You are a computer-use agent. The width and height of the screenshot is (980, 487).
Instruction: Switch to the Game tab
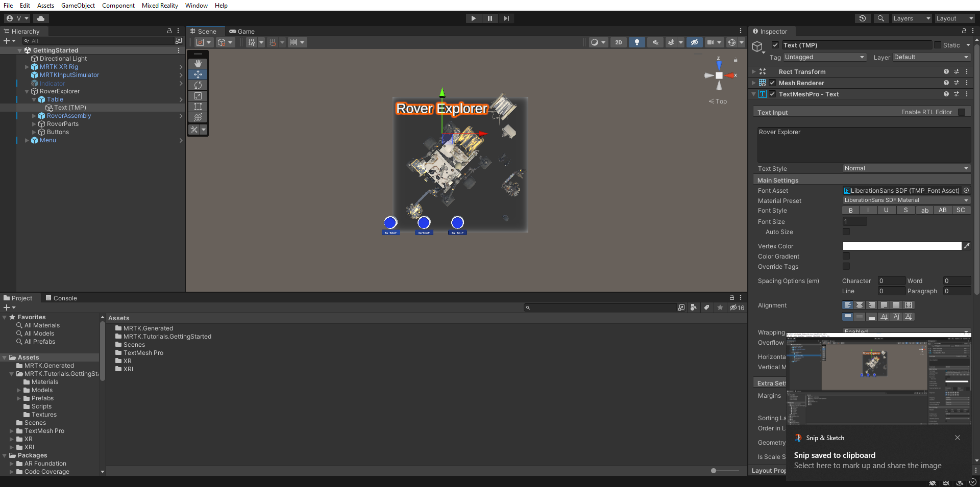tap(242, 32)
